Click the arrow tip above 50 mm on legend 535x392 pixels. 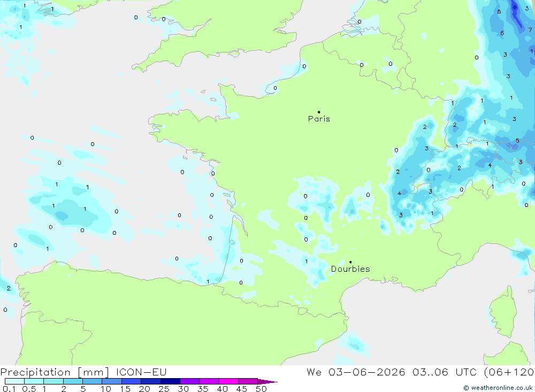pos(268,382)
